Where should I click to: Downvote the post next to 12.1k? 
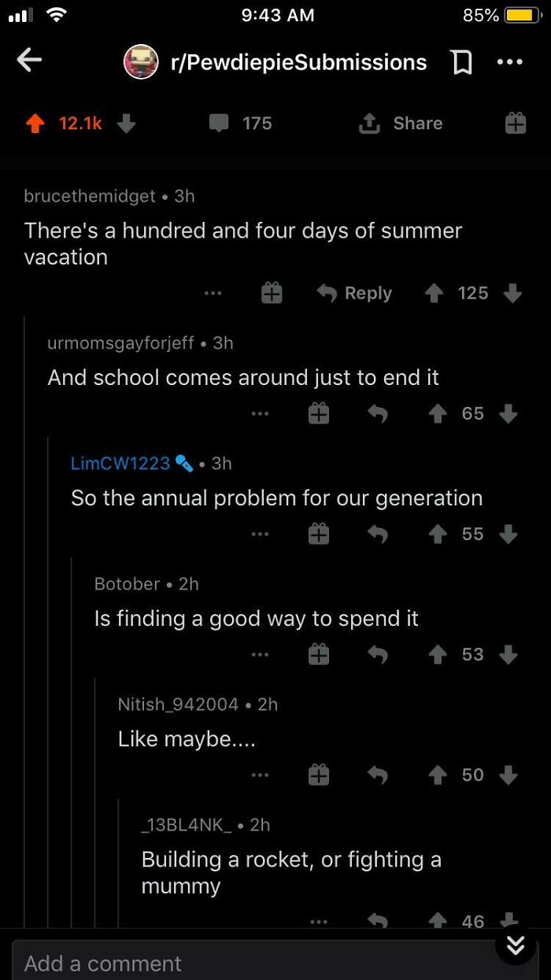coord(127,124)
